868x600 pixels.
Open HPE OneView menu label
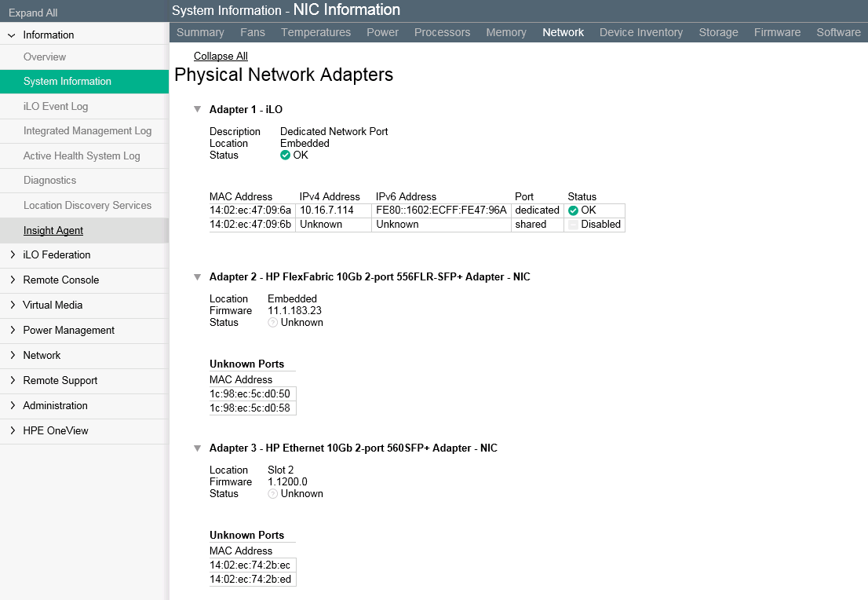coord(56,430)
